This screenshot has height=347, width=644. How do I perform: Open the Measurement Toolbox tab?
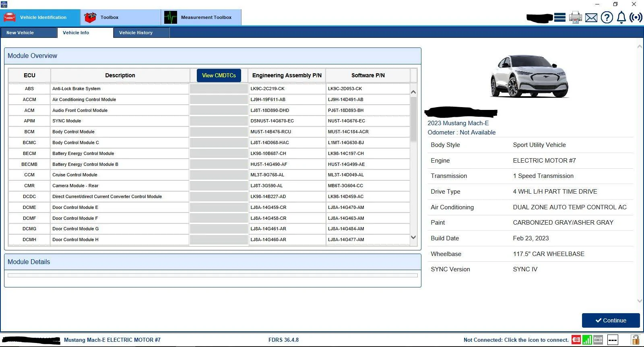201,17
